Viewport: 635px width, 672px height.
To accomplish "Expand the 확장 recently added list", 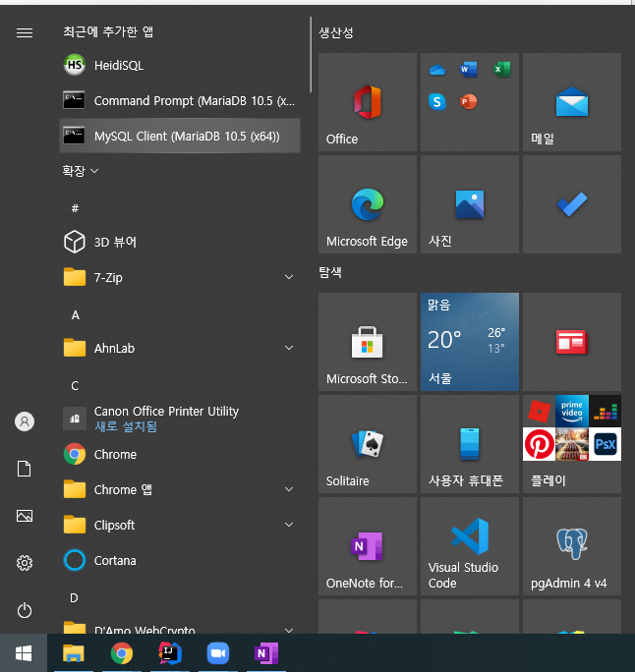I will tap(81, 171).
